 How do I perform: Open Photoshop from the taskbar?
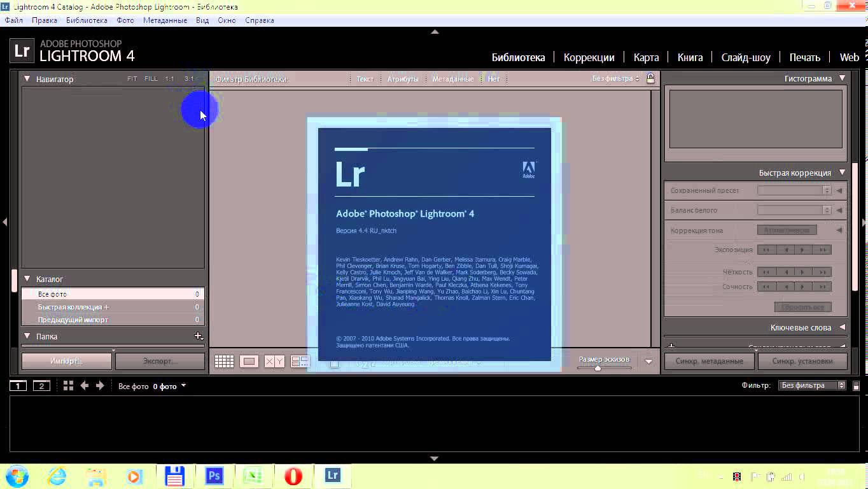[x=214, y=476]
